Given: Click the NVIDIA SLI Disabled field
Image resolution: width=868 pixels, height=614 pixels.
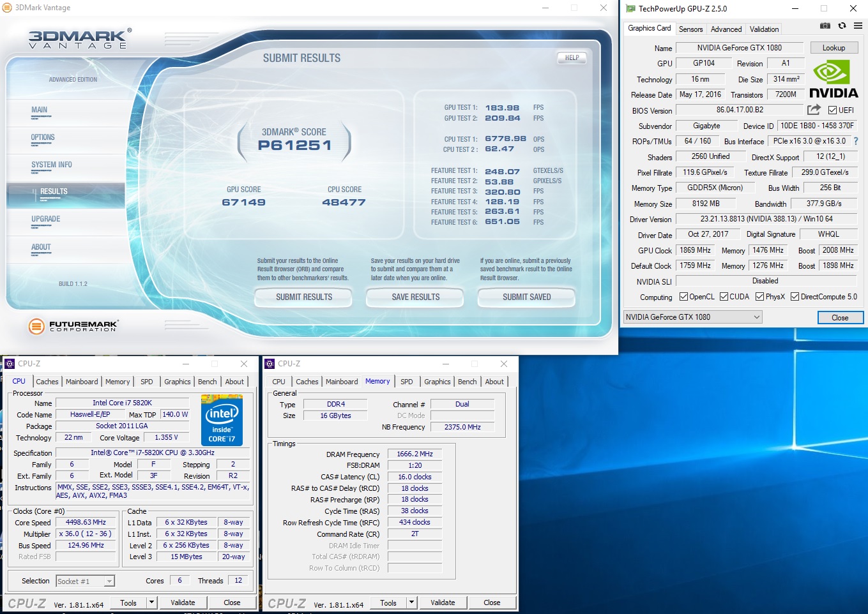Looking at the screenshot, I should pos(765,281).
